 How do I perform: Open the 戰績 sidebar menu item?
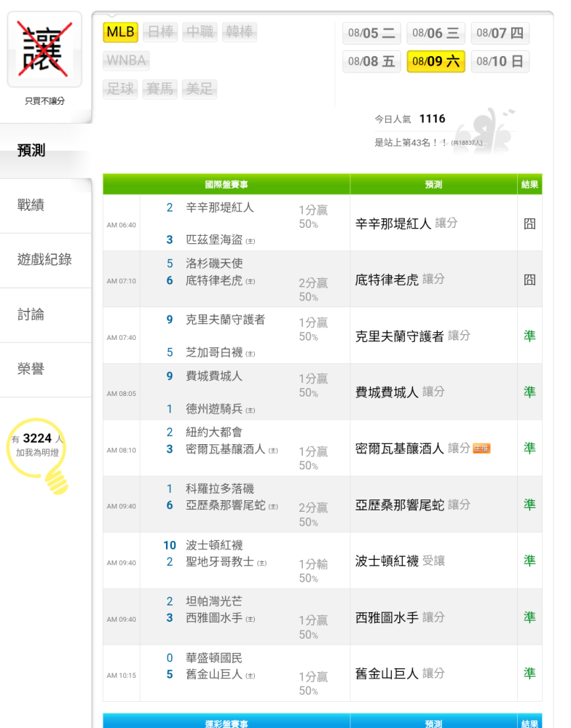(x=31, y=205)
